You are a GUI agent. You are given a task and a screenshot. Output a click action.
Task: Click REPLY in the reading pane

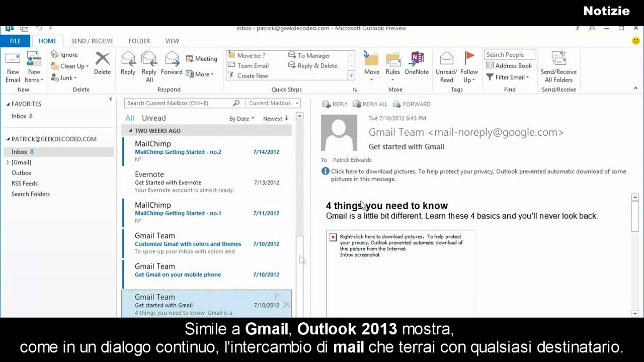pyautogui.click(x=335, y=104)
